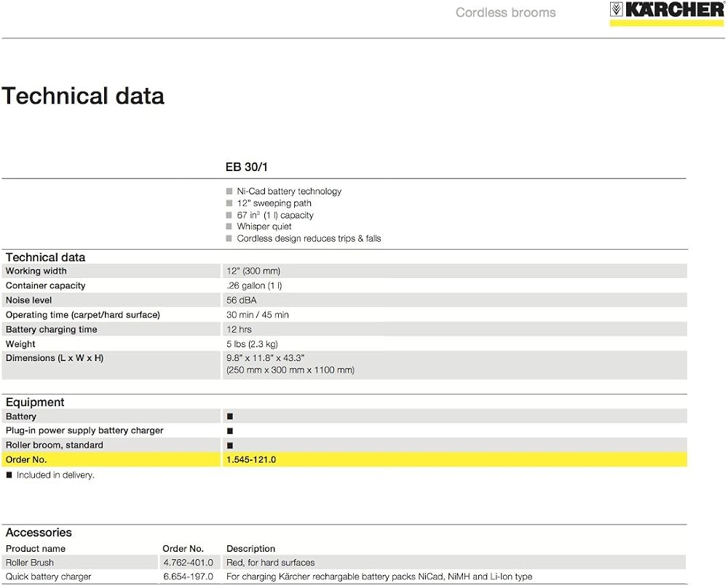Click the Kärcher logo
This screenshot has width=728, height=586.
pyautogui.click(x=667, y=13)
